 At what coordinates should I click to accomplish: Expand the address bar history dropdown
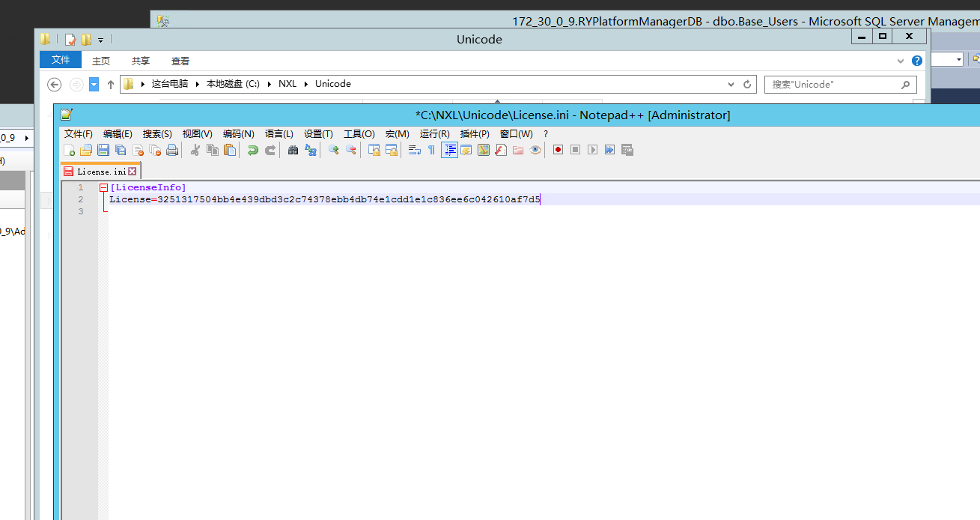(731, 85)
